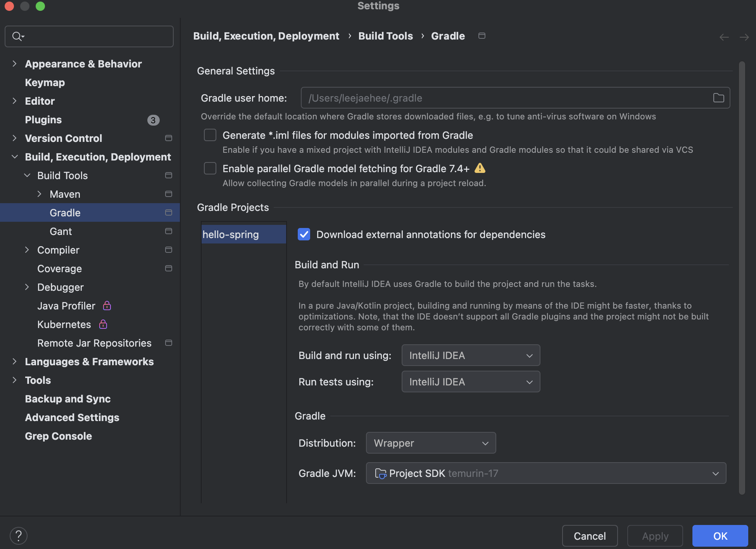Viewport: 756px width, 549px height.
Task: Click the project-scope icon on Gradle row
Action: 169,212
